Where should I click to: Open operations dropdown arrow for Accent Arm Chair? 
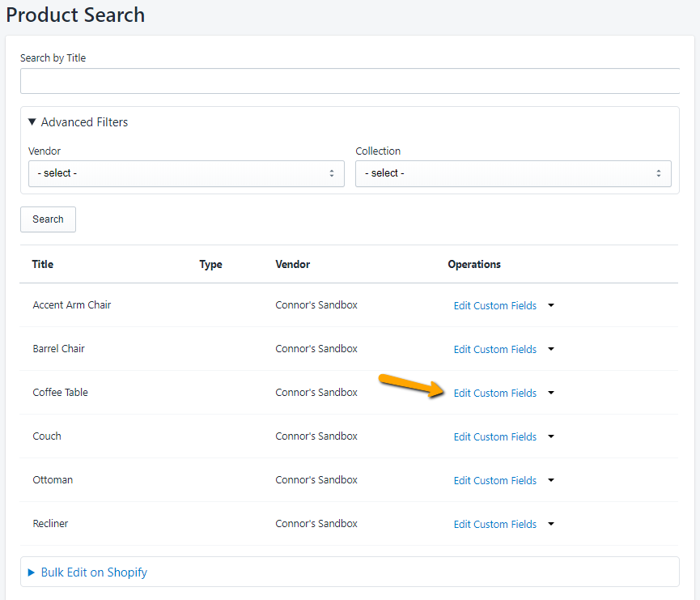pyautogui.click(x=551, y=305)
